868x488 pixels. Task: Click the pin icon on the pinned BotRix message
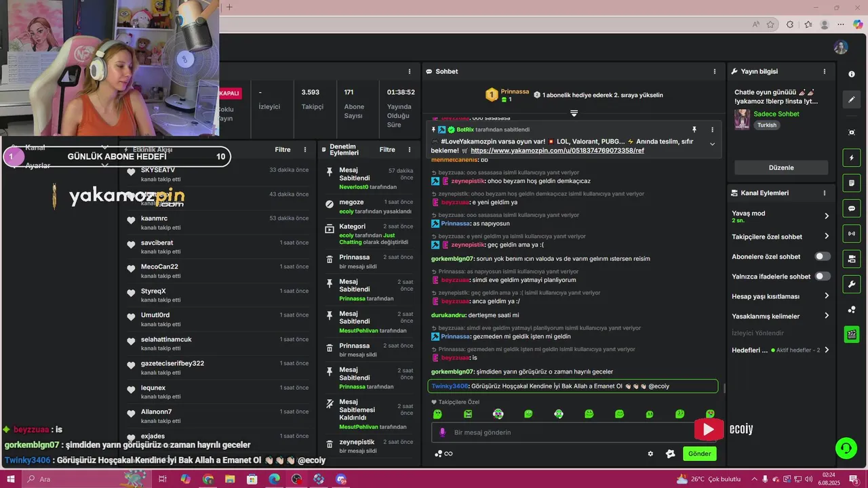click(x=694, y=129)
